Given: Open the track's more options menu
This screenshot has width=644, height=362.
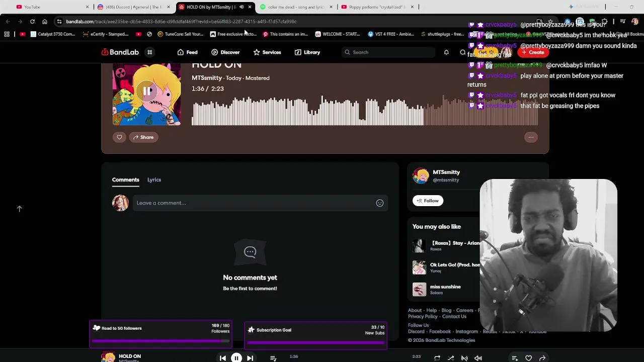Looking at the screenshot, I should tap(531, 137).
